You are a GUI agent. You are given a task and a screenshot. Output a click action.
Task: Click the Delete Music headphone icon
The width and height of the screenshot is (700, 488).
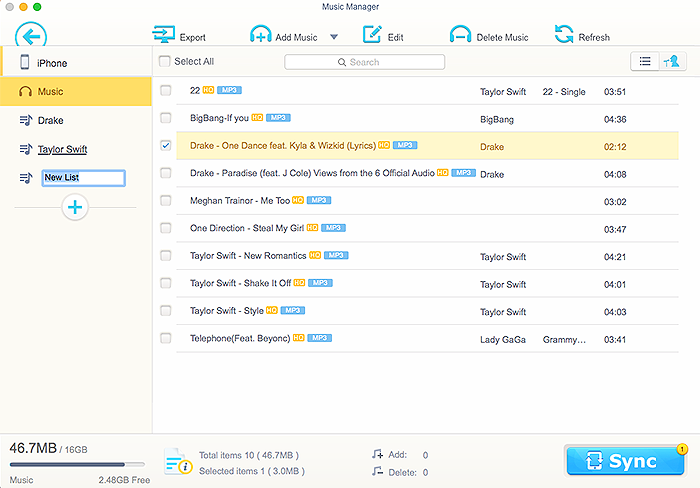click(x=460, y=34)
